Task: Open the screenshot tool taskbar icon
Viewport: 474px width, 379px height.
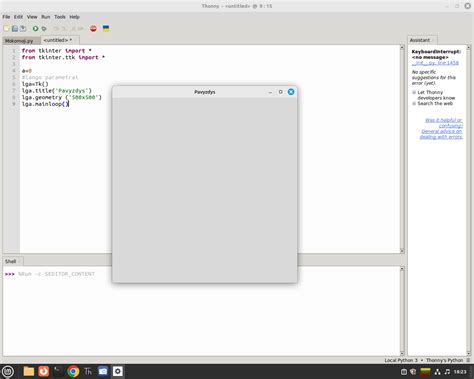Action: [103, 371]
